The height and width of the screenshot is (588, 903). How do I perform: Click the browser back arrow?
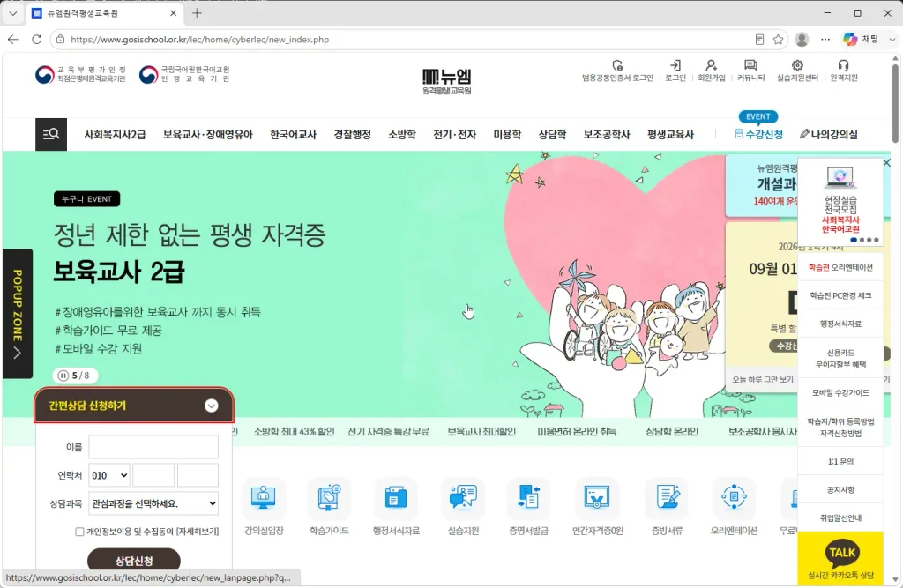click(x=13, y=39)
